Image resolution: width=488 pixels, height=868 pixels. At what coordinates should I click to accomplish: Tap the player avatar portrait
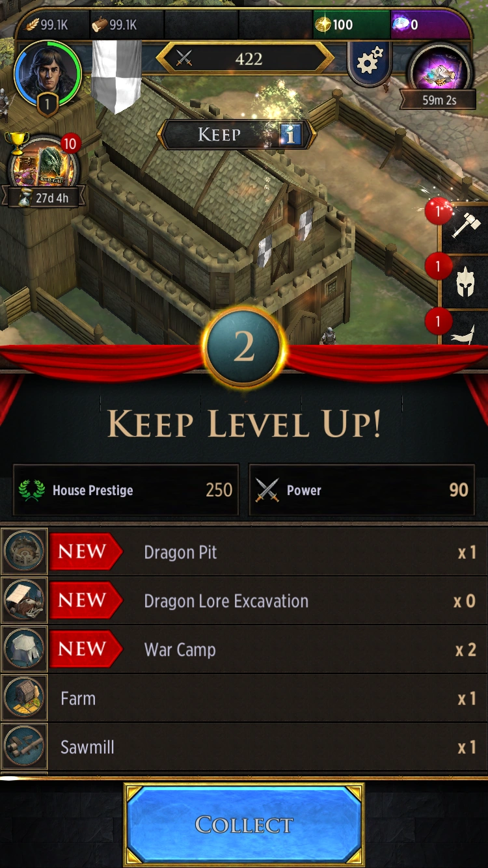tap(47, 73)
